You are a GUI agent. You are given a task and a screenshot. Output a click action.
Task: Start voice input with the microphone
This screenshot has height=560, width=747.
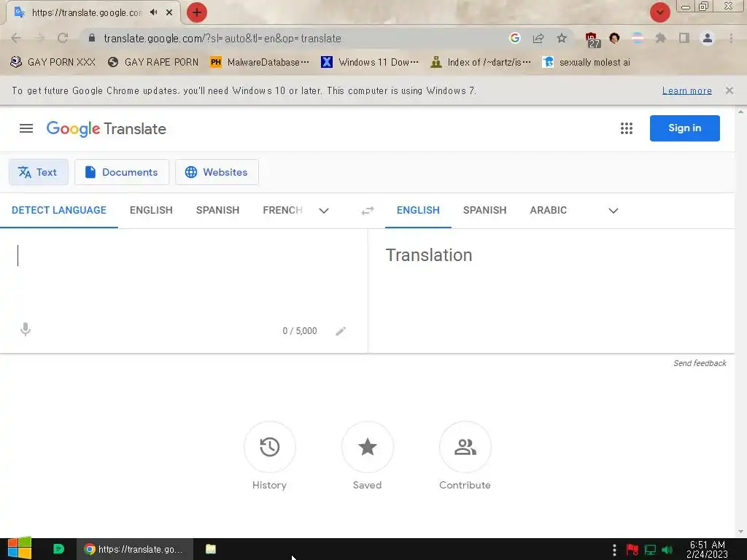pyautogui.click(x=26, y=330)
